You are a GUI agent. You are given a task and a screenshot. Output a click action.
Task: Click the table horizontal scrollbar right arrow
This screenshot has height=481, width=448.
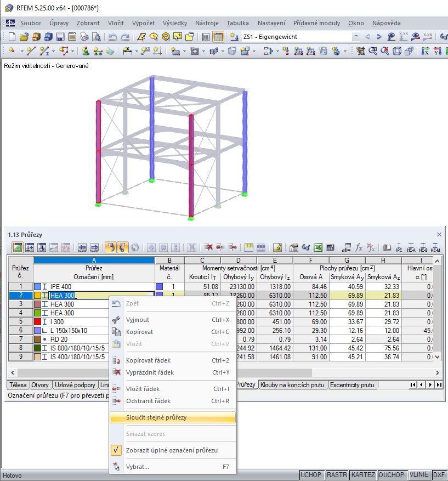point(438,373)
